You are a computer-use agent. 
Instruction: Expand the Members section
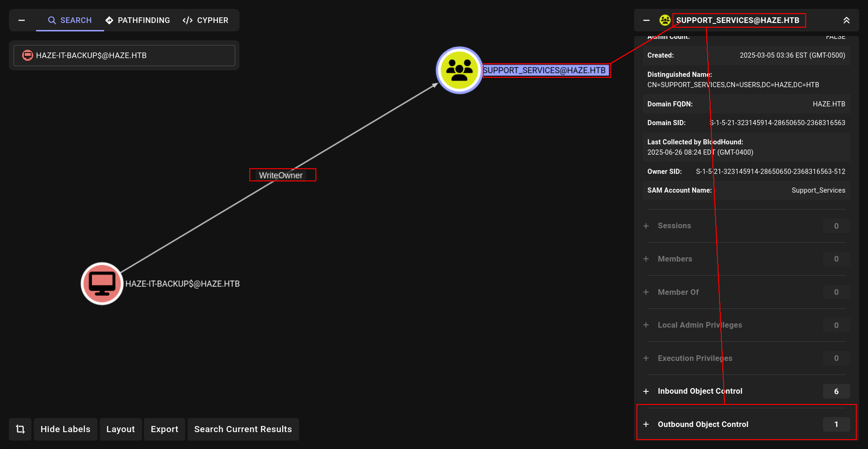pos(747,259)
